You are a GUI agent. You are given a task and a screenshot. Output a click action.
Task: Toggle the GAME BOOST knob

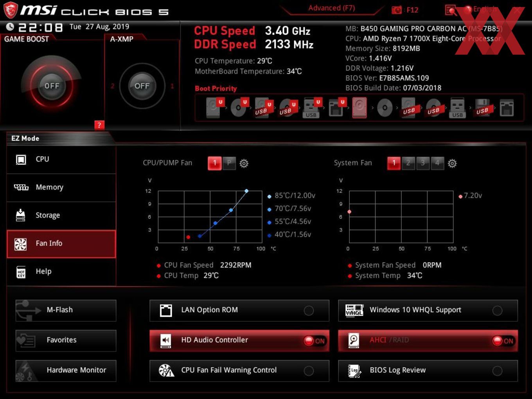[51, 86]
